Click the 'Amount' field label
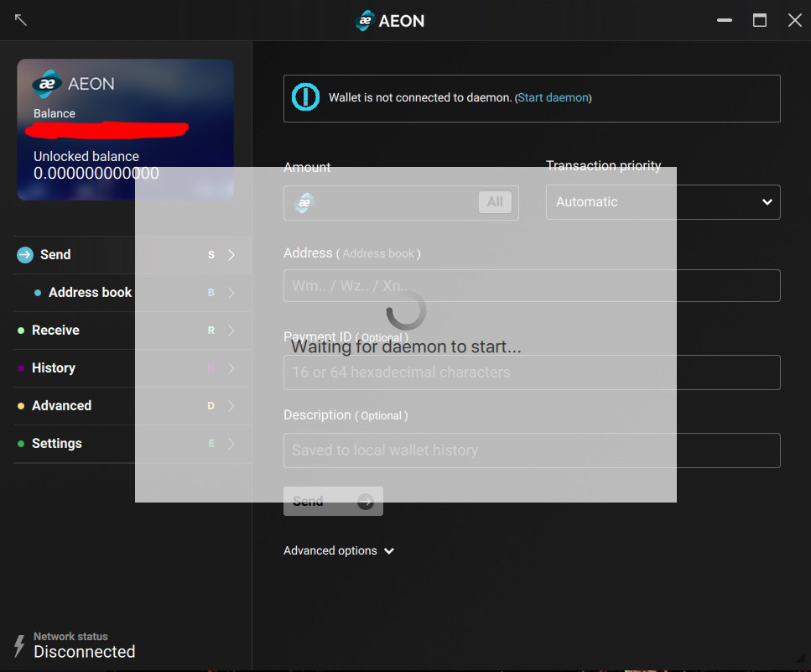 coord(307,167)
